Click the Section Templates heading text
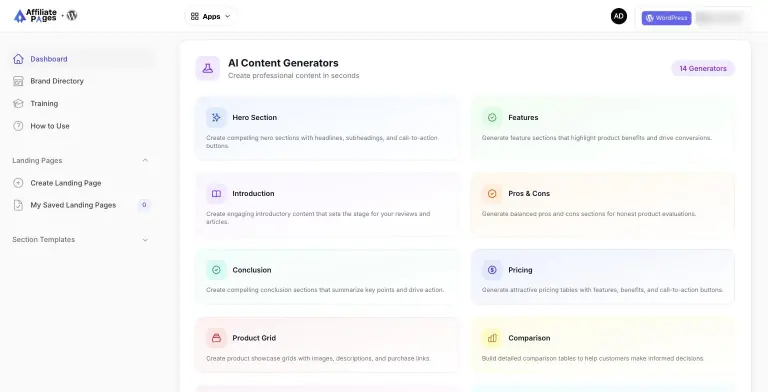This screenshot has width=768, height=392. (44, 240)
